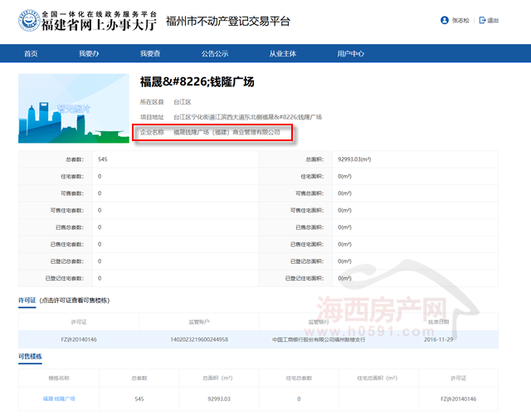This screenshot has height=420, width=531.
Task: Go to 我要查 in navigation bar
Action: [x=150, y=53]
